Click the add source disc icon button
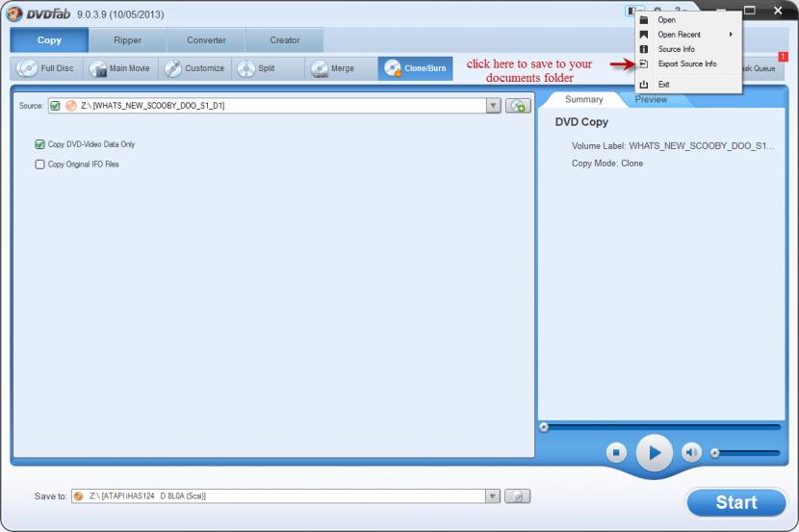This screenshot has height=532, width=799. [518, 106]
